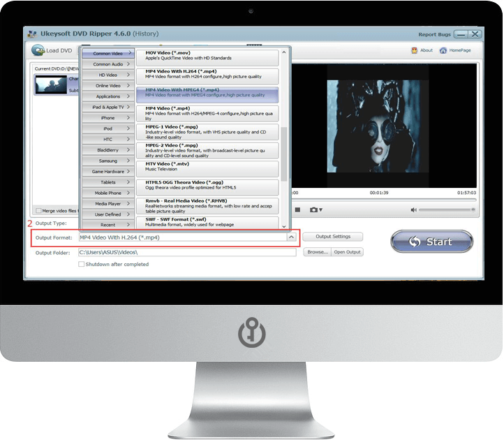Choose HTML5 OGG Theora Video format
Viewport: 504px width, 440px height.
point(207,187)
